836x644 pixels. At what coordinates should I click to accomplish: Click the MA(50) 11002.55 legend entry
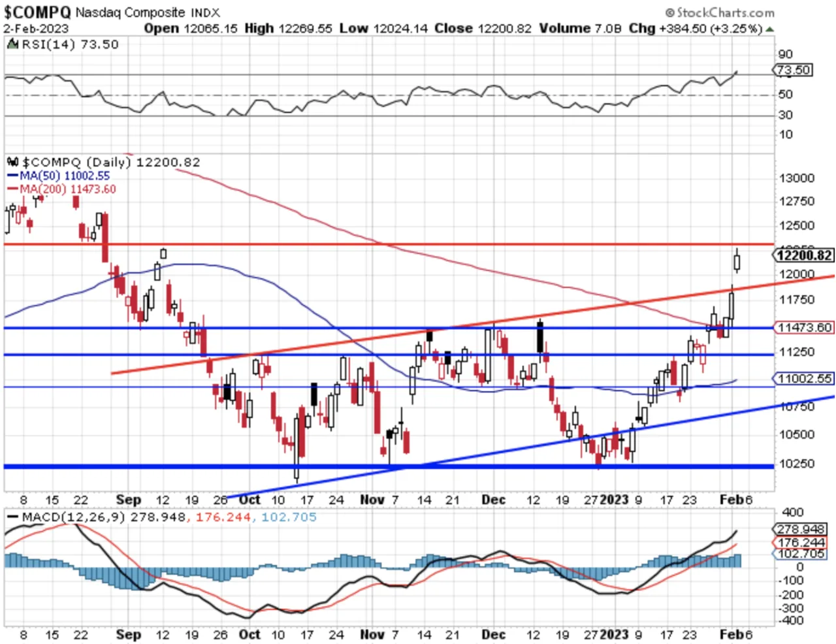click(59, 176)
